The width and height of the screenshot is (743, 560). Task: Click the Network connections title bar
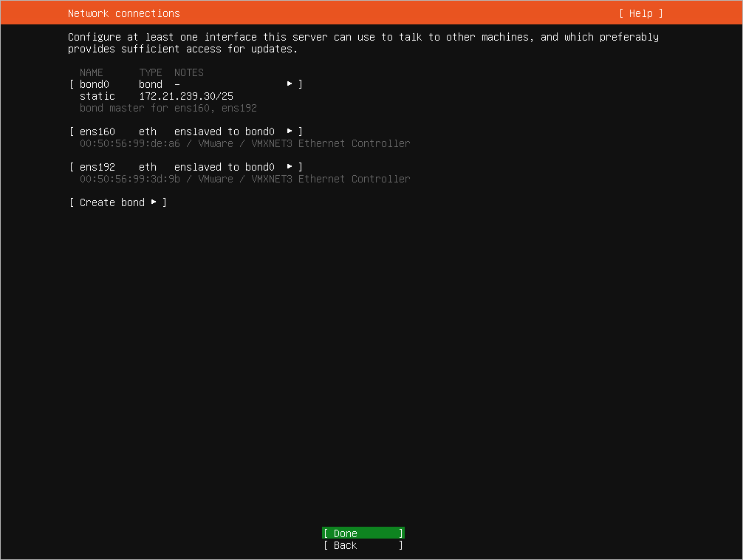pos(124,13)
